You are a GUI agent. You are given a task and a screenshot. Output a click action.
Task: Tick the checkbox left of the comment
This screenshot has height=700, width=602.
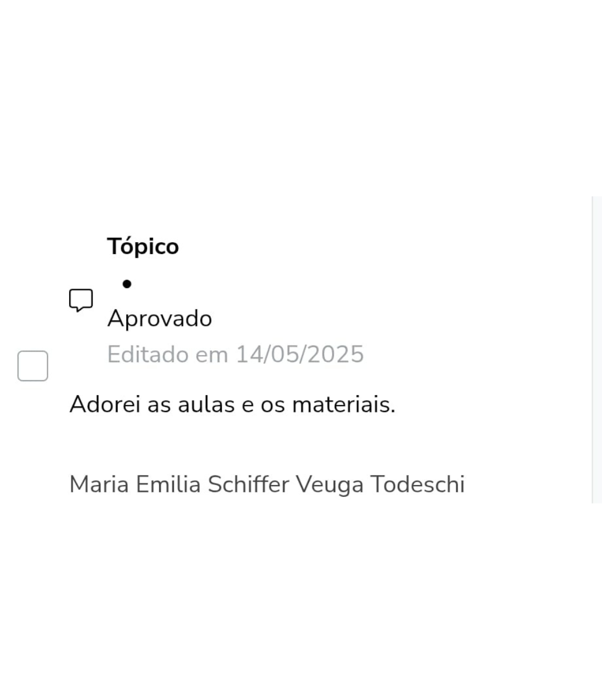pyautogui.click(x=32, y=366)
